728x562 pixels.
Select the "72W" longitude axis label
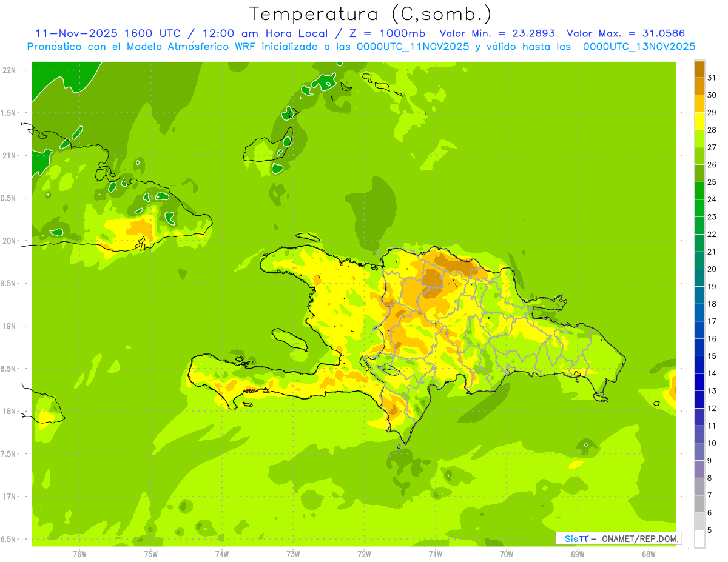coord(364,554)
